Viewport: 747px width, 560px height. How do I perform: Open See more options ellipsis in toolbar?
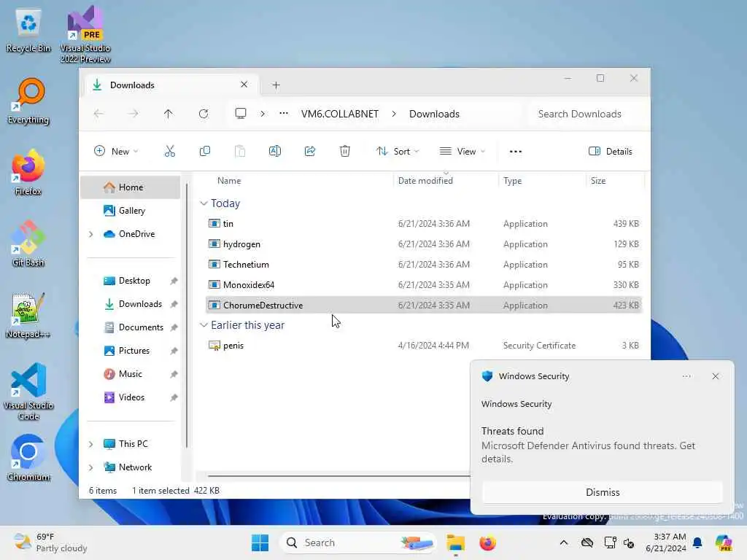516,152
